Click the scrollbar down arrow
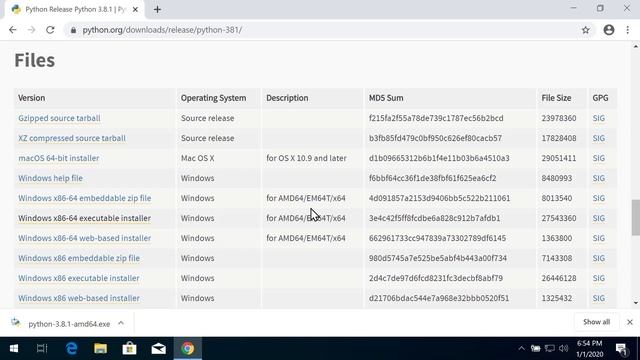 pos(636,303)
